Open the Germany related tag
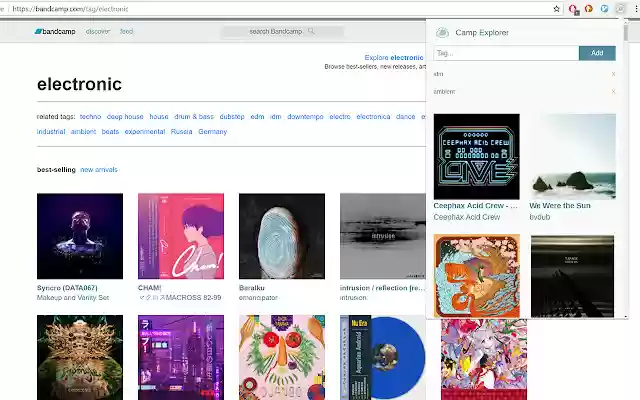 (x=213, y=132)
